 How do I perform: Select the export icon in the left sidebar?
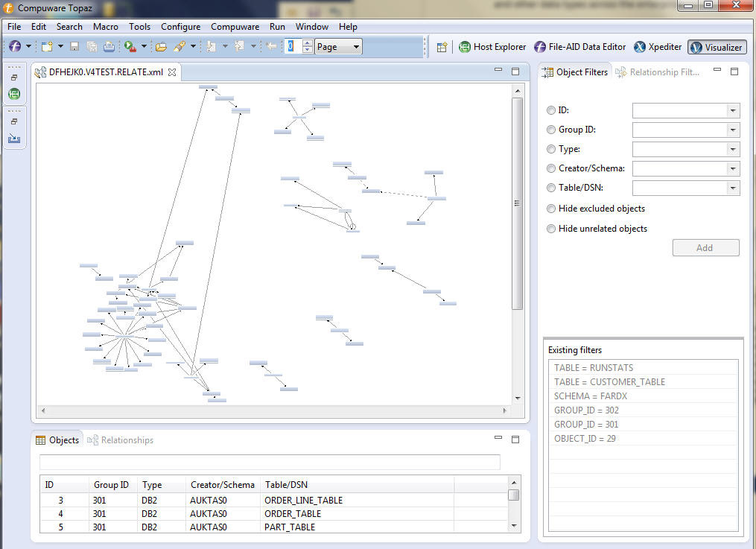tap(14, 138)
